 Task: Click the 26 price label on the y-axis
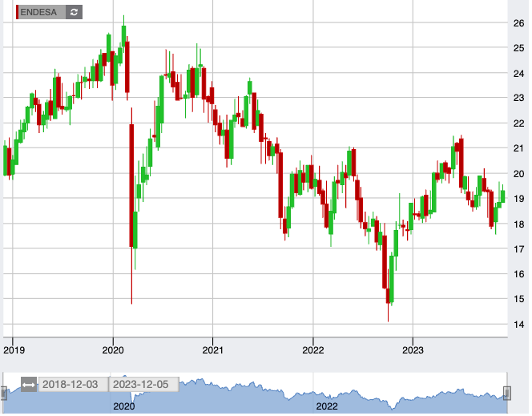(518, 23)
